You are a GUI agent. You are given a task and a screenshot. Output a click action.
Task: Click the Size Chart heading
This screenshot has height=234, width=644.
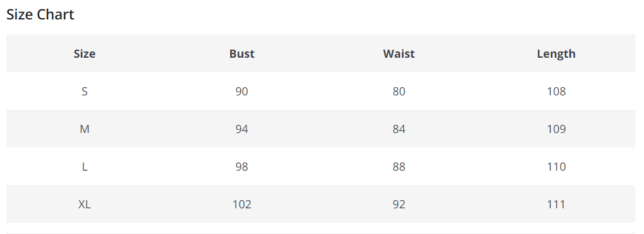[x=40, y=14]
